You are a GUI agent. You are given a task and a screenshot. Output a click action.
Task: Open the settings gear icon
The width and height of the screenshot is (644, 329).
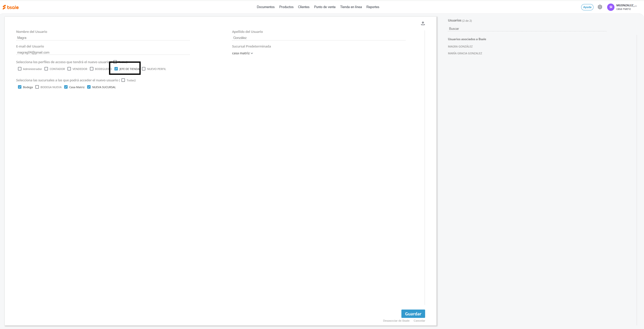click(600, 7)
